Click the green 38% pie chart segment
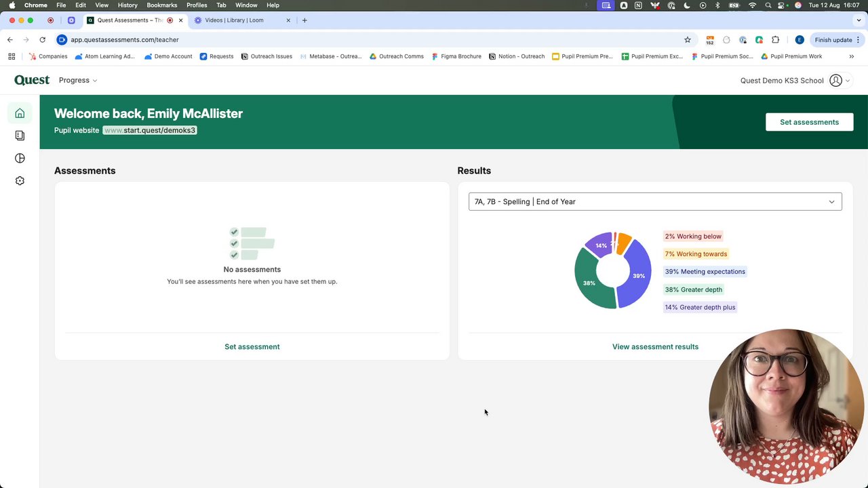 589,283
